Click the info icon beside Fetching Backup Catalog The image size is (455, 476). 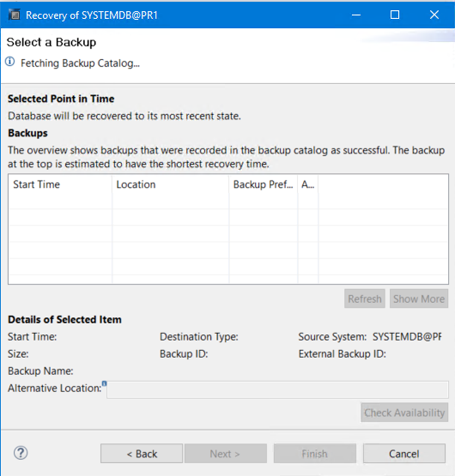tap(10, 62)
